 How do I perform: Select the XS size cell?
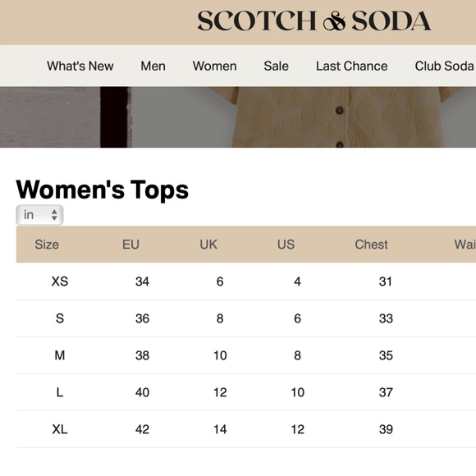click(x=60, y=281)
